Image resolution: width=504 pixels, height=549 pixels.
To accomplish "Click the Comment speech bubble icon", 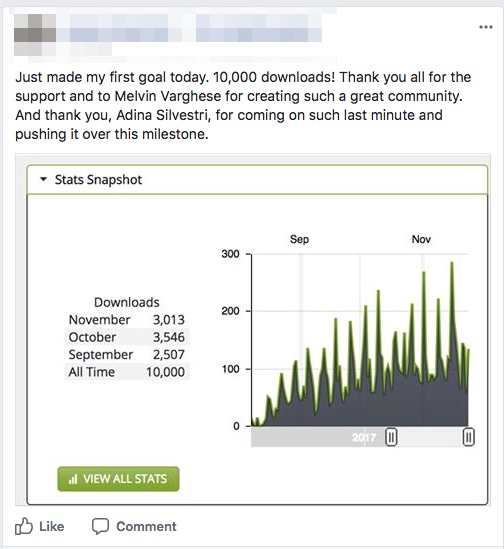I will [101, 527].
